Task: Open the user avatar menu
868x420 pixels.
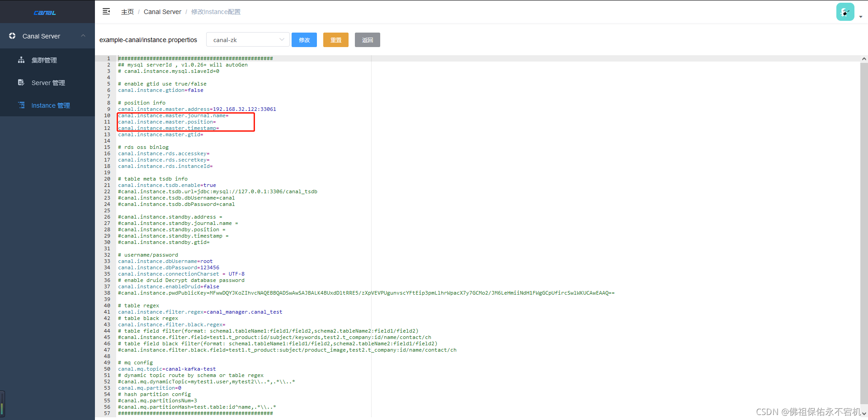Action: point(845,12)
